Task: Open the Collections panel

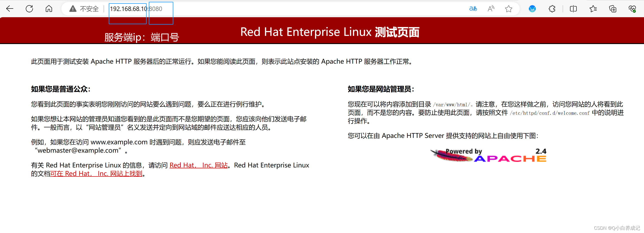Action: [613, 9]
